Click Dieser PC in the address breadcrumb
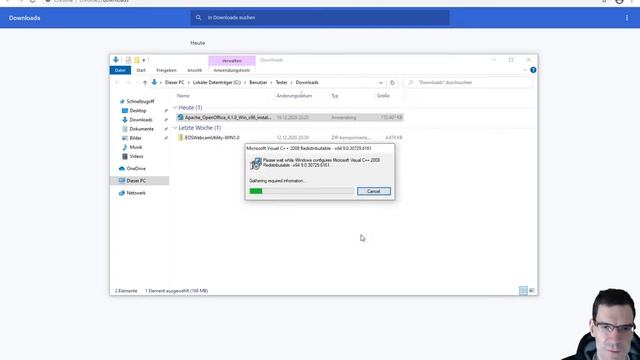Viewport: 640px width, 360px height. click(x=174, y=82)
